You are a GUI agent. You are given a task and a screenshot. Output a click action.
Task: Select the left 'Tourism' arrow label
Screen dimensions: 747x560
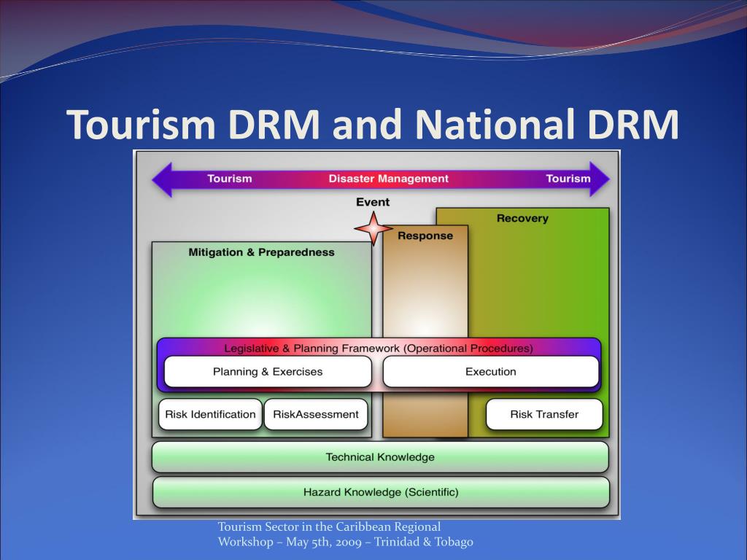click(230, 179)
